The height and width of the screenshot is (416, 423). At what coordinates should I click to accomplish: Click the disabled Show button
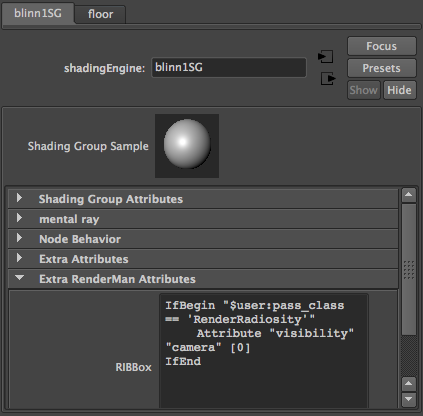coord(364,90)
